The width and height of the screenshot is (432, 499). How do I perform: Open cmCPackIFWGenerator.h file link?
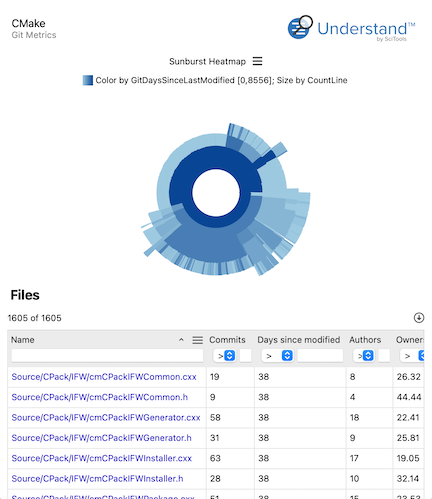coord(101,438)
